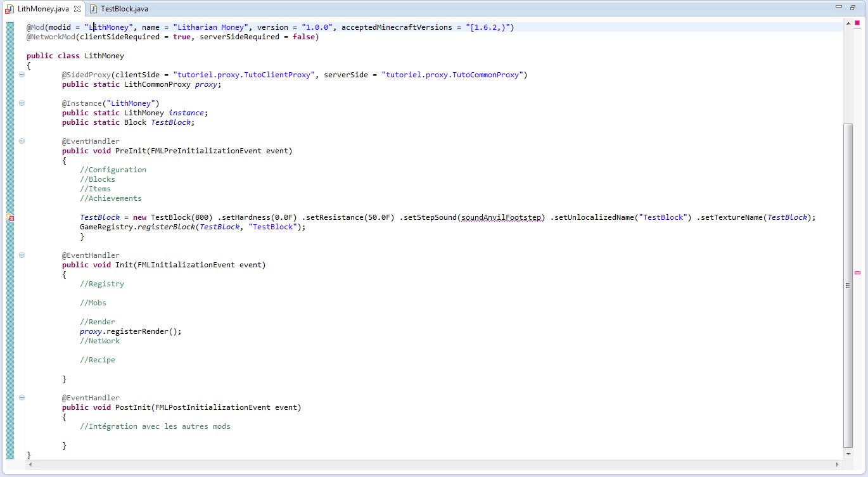
Task: Close the LithMoney.java tab
Action: (77, 9)
